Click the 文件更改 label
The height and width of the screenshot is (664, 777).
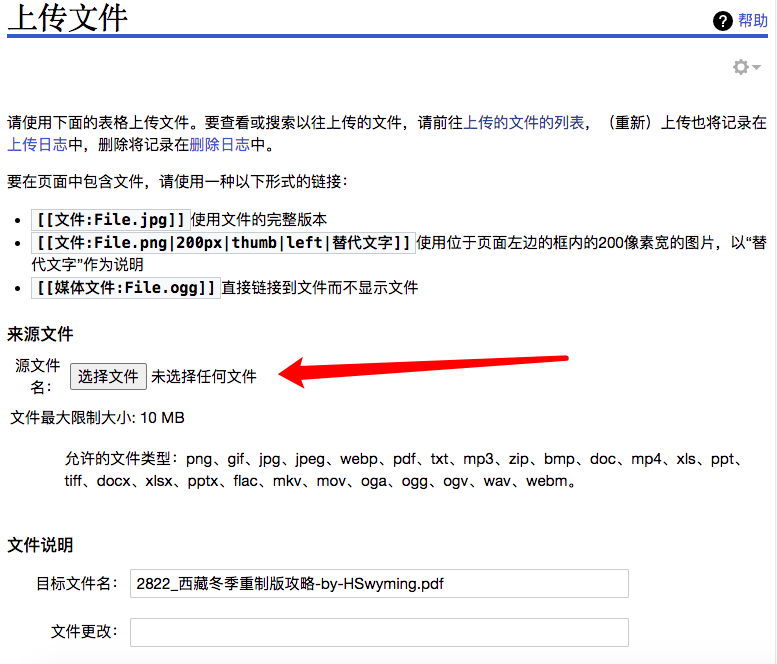pos(84,632)
